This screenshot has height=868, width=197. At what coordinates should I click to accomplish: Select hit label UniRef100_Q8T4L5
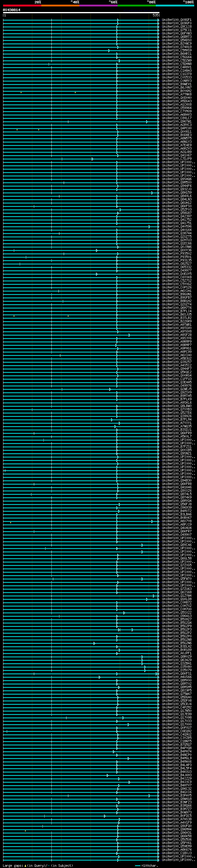coord(177,494)
